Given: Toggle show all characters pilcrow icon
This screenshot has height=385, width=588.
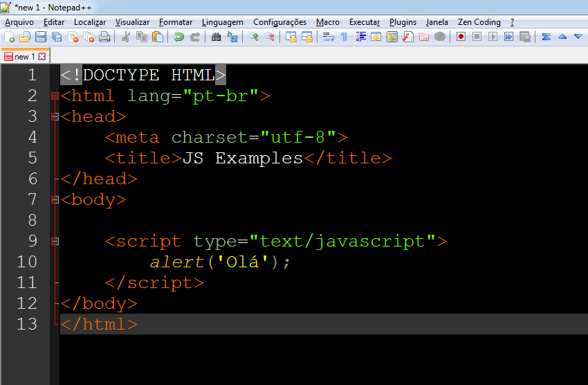Looking at the screenshot, I should point(344,37).
